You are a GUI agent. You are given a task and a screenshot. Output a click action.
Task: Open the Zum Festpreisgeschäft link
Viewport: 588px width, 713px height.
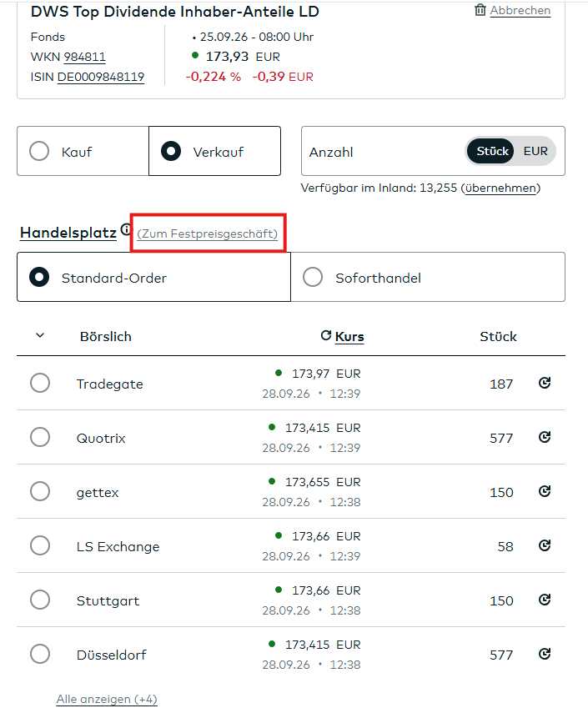[x=208, y=233]
